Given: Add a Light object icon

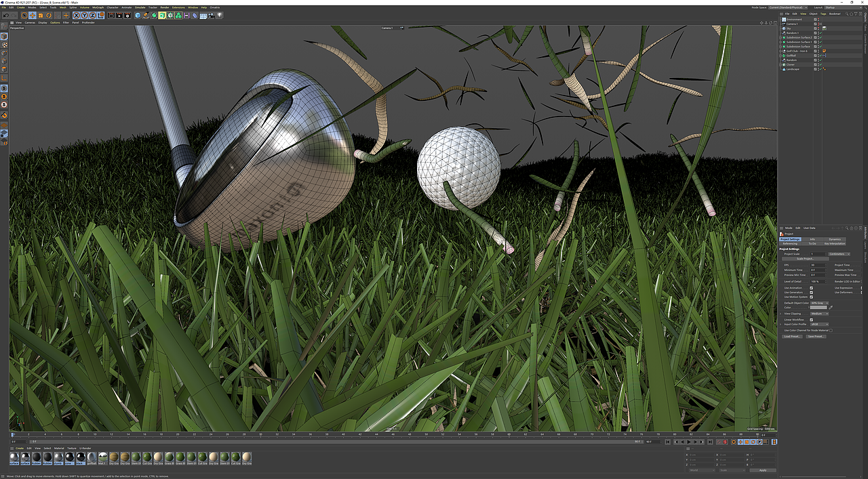Looking at the screenshot, I should [219, 15].
